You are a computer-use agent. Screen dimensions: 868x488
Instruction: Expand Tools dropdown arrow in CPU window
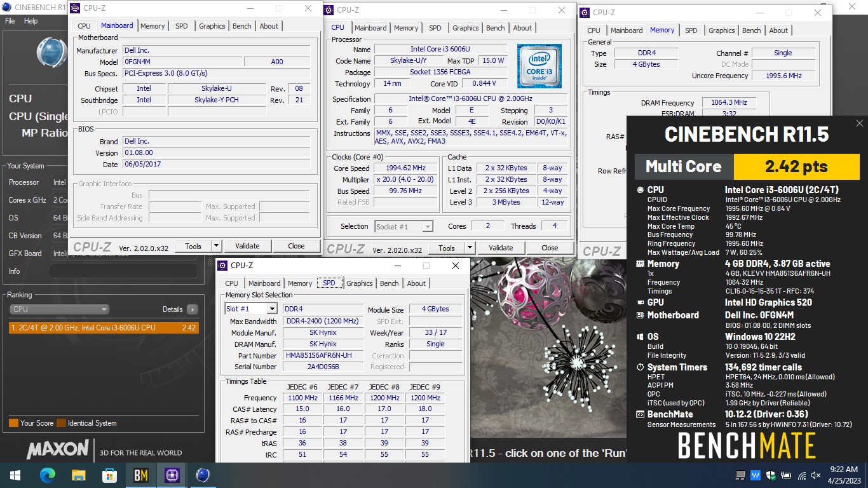[x=470, y=248]
